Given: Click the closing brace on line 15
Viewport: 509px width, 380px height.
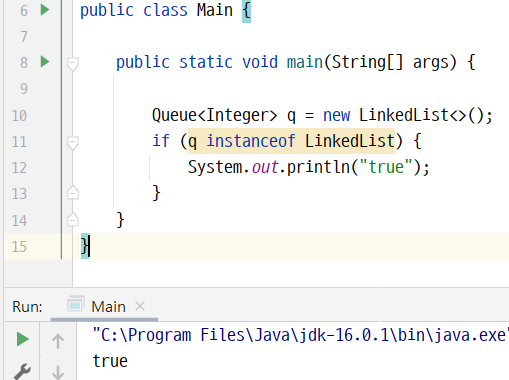Looking at the screenshot, I should [85, 246].
